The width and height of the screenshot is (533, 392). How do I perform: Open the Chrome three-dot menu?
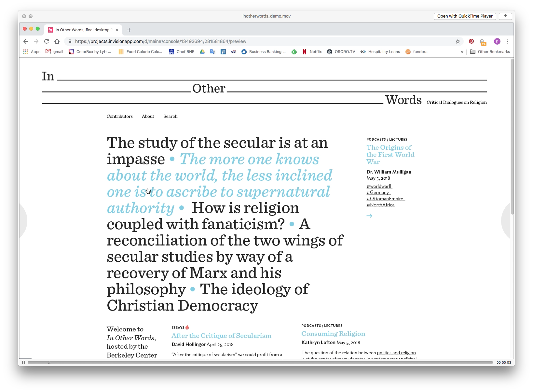[x=508, y=41]
